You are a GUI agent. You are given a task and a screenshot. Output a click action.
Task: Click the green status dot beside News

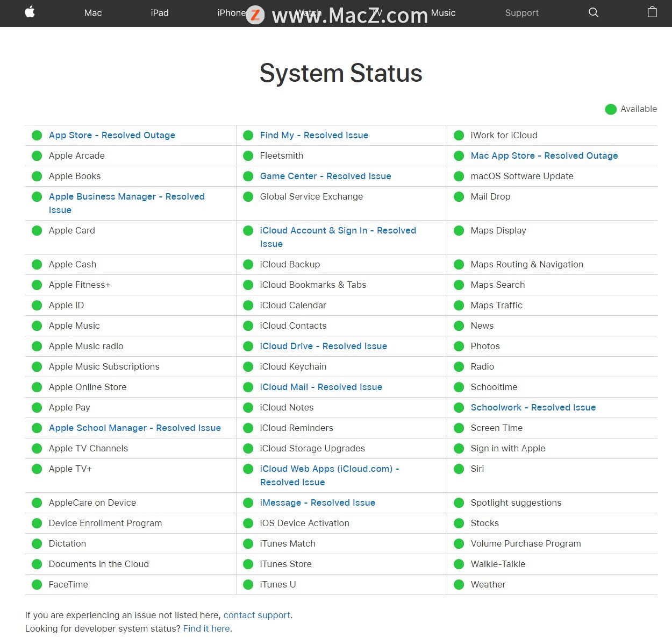pos(459,326)
